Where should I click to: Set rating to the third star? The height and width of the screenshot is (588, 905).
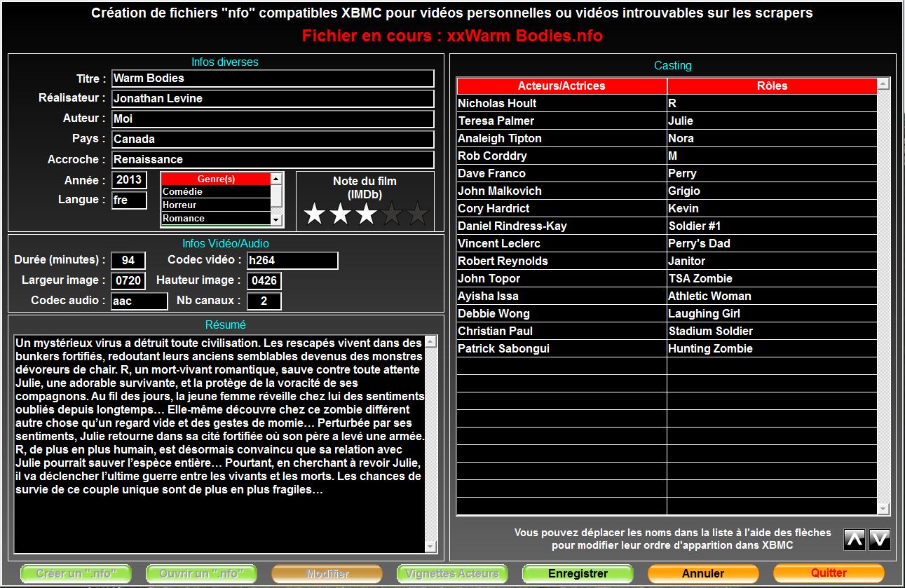tap(366, 214)
